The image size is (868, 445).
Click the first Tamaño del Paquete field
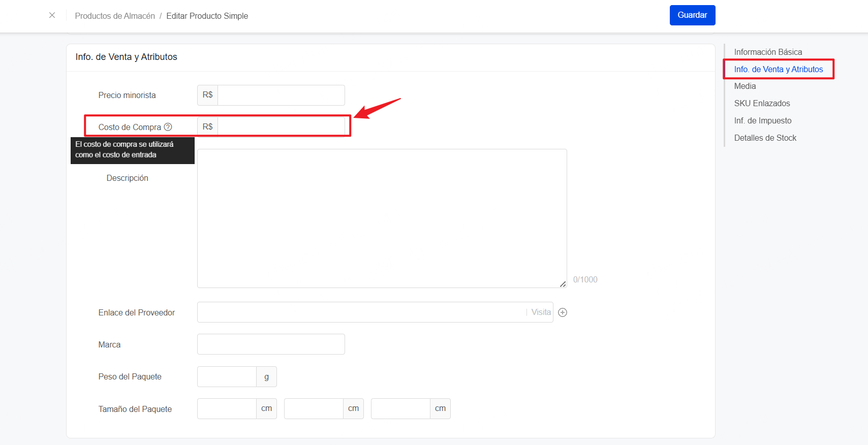(x=227, y=409)
